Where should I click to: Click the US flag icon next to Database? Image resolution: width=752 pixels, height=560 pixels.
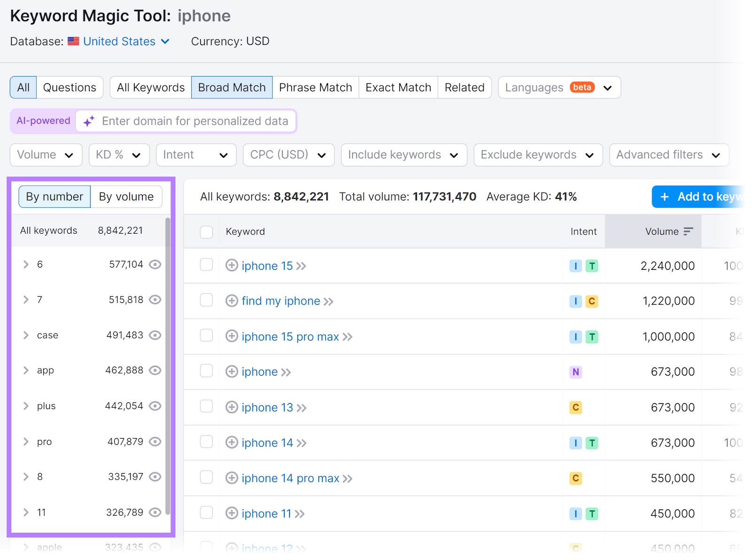point(73,41)
